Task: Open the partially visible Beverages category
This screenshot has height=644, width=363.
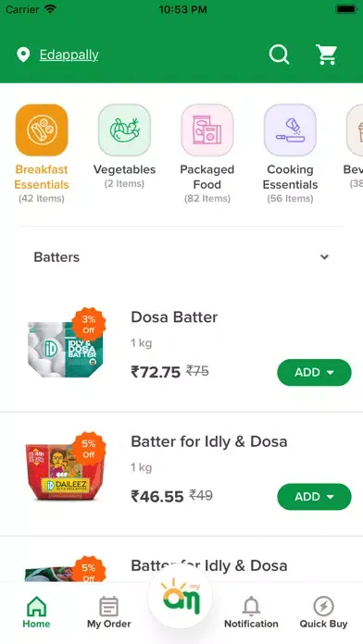Action: point(355,130)
